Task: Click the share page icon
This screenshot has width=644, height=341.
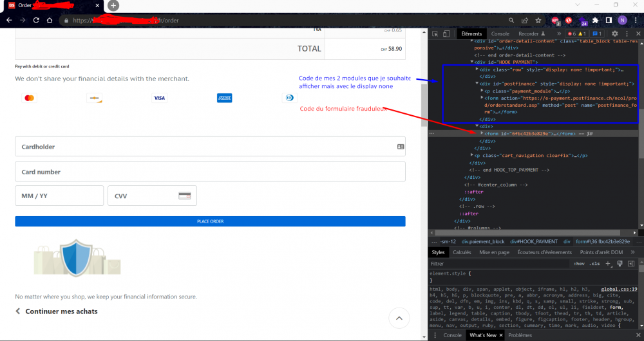Action: 524,20
